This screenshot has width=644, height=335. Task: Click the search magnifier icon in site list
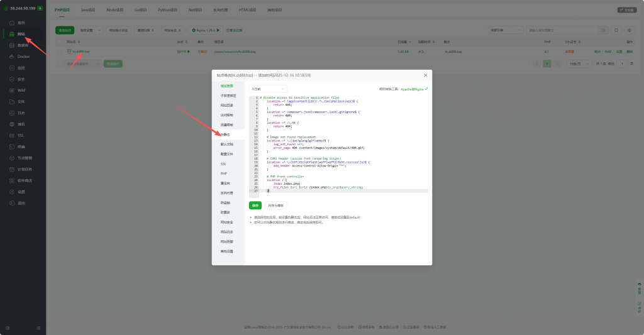pos(603,30)
